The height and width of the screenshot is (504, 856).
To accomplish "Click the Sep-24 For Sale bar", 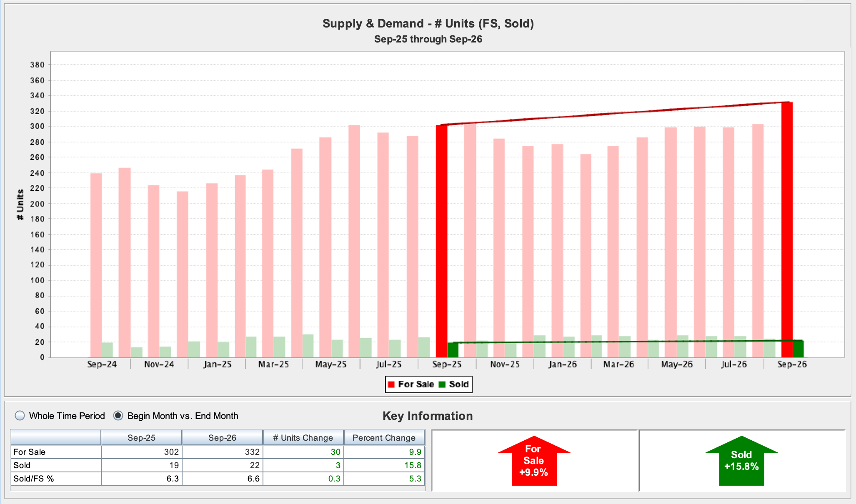I will 96,265.
